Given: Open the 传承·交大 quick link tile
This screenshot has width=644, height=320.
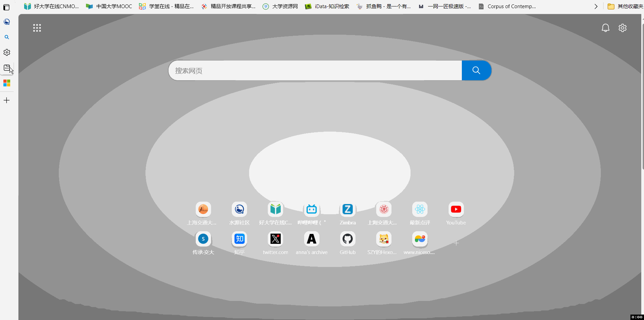Looking at the screenshot, I should click(203, 243).
